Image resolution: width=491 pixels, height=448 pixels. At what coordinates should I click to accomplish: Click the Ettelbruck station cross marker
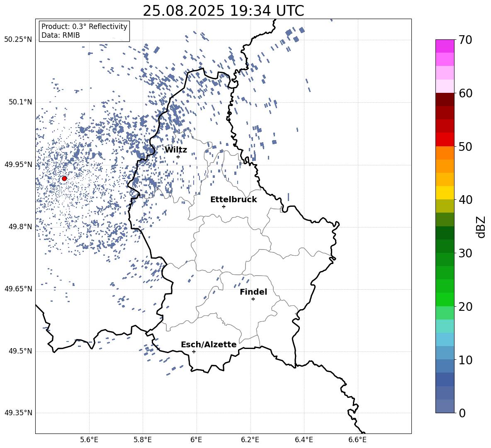click(x=224, y=206)
